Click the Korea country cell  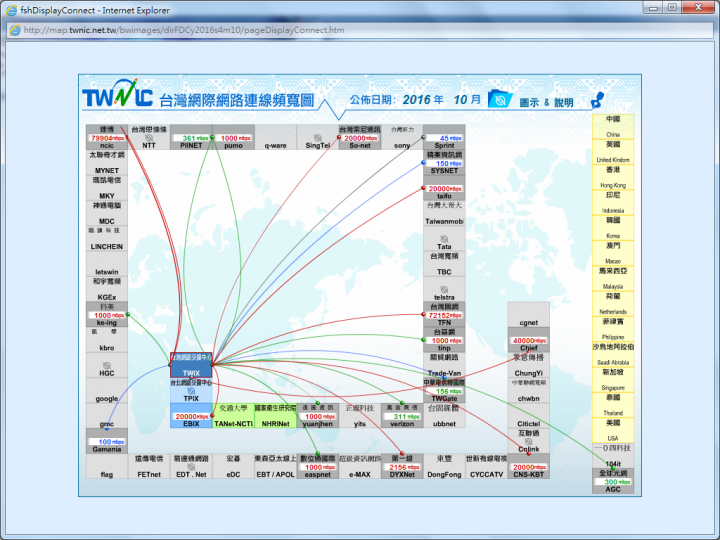point(613,227)
